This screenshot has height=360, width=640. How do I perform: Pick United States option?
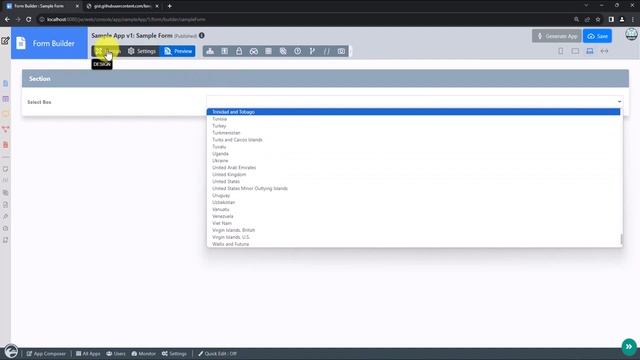click(x=413, y=181)
